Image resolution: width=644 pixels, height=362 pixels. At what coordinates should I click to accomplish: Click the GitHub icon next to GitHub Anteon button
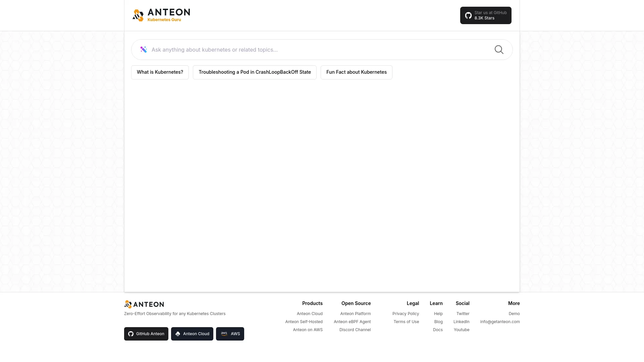[131, 334]
